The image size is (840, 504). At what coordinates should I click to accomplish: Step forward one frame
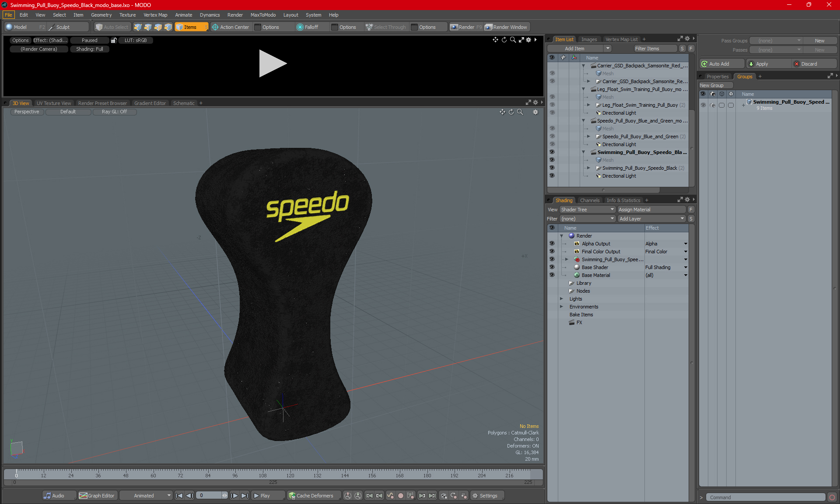coord(234,496)
